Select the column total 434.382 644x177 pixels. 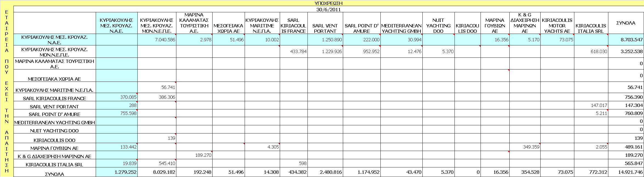[x=293, y=172]
